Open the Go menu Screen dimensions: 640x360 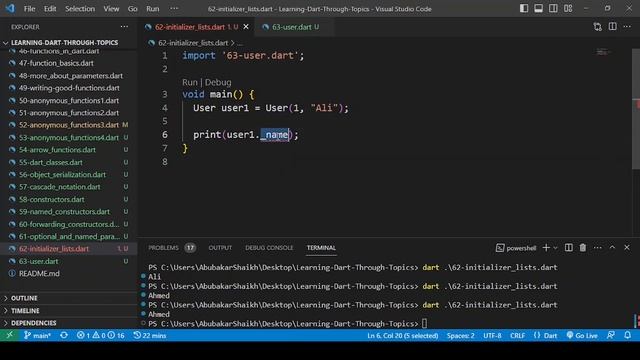coord(133,9)
